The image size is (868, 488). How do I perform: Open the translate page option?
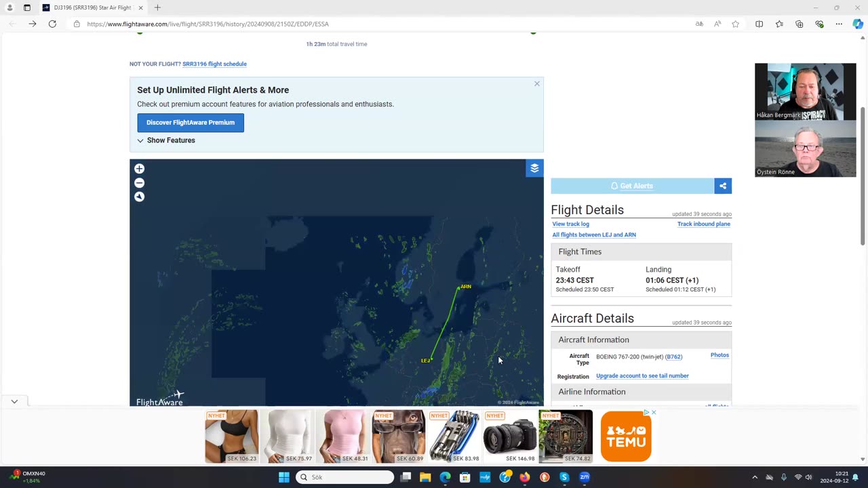(x=699, y=24)
